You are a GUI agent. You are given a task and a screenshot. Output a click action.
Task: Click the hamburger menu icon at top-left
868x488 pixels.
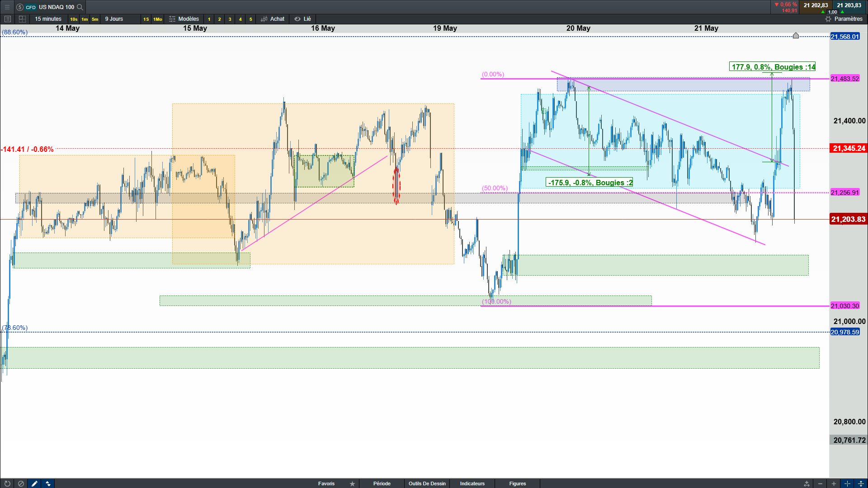click(x=7, y=7)
